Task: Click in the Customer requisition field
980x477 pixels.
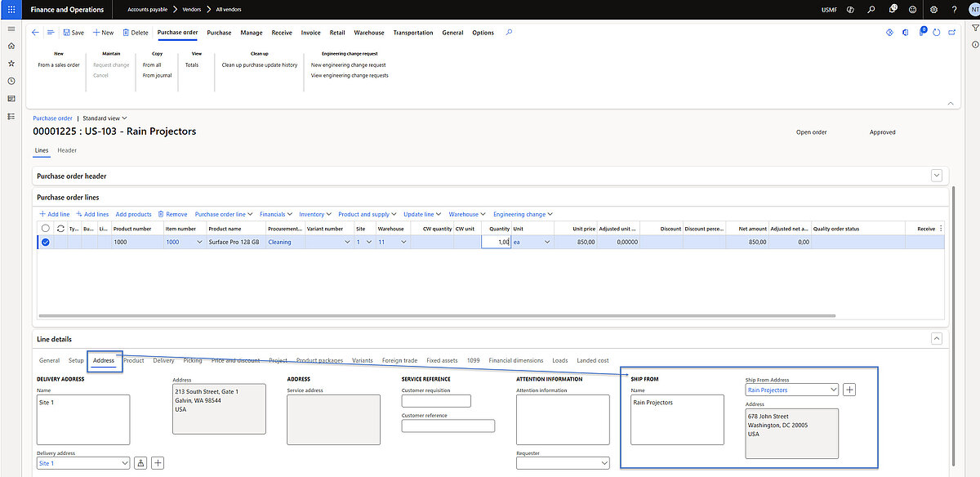Action: [x=436, y=401]
